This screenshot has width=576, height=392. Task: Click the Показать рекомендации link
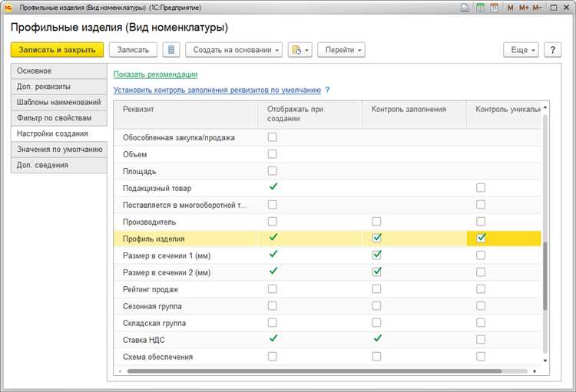pyautogui.click(x=155, y=74)
